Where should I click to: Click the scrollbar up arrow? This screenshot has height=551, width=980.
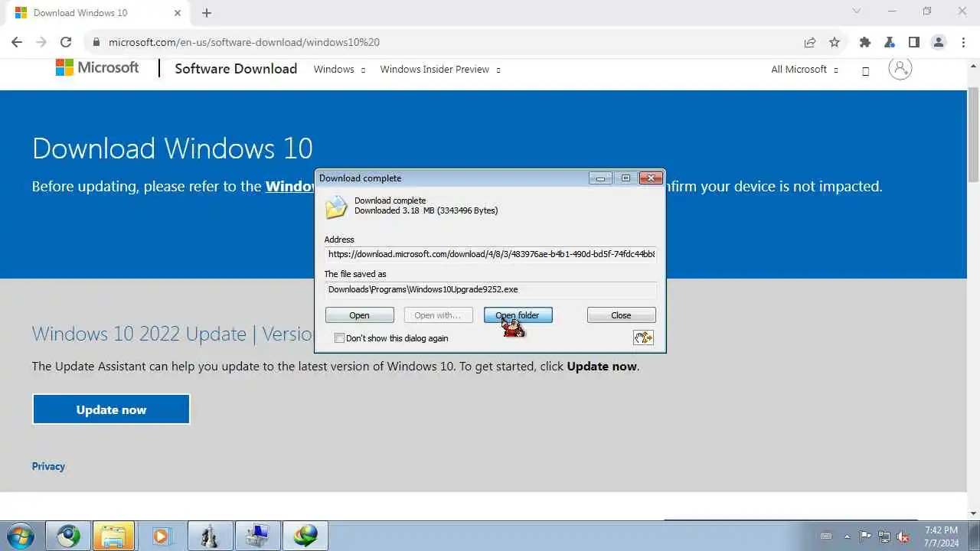pos(974,65)
